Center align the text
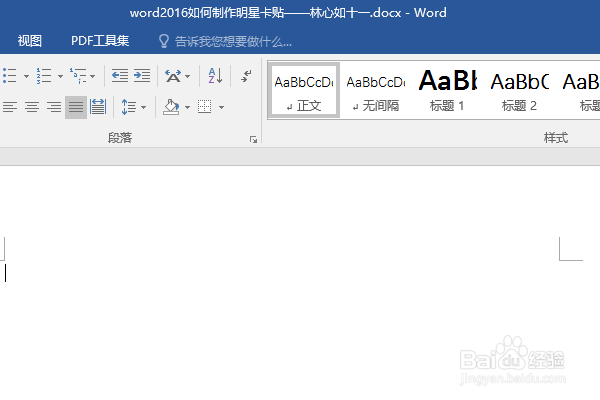 pos(32,107)
